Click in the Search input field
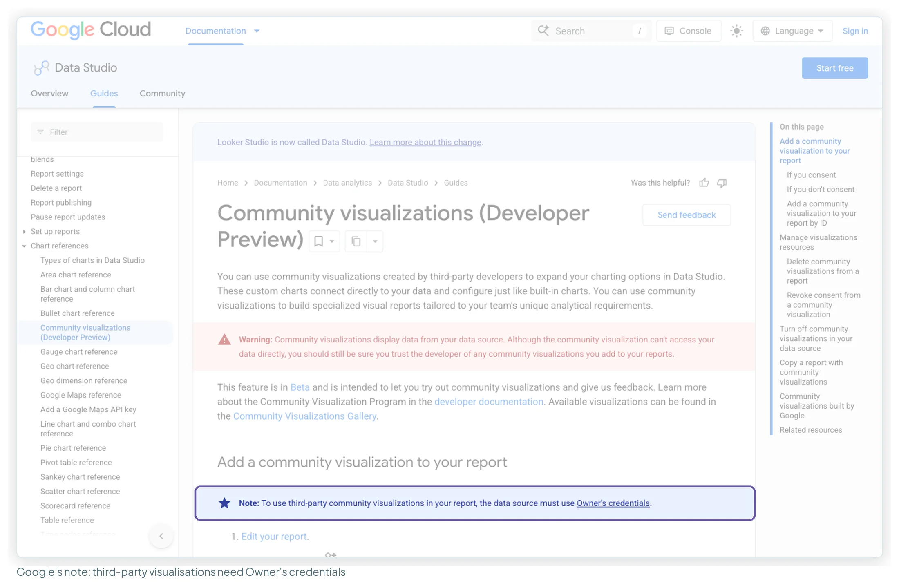 (591, 31)
